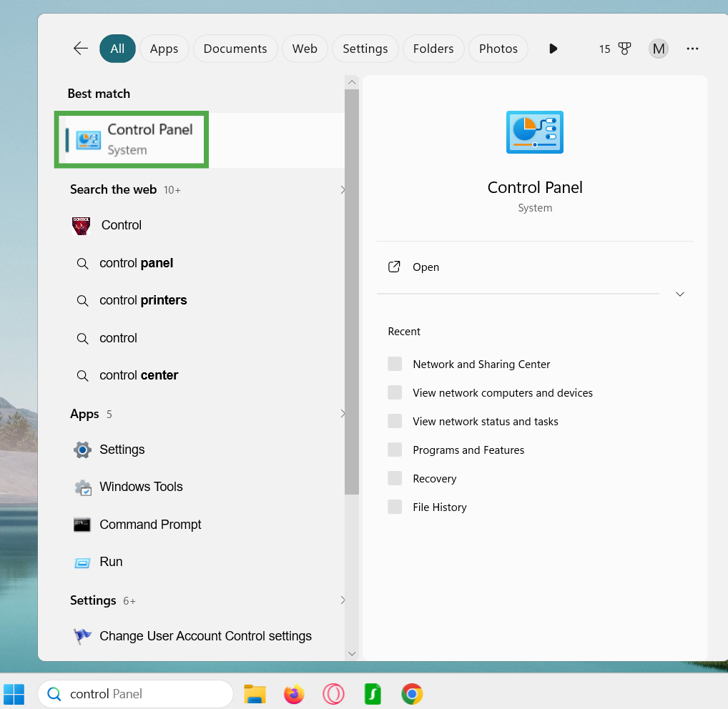Expand the Settings results section chevron
728x709 pixels.
342,600
